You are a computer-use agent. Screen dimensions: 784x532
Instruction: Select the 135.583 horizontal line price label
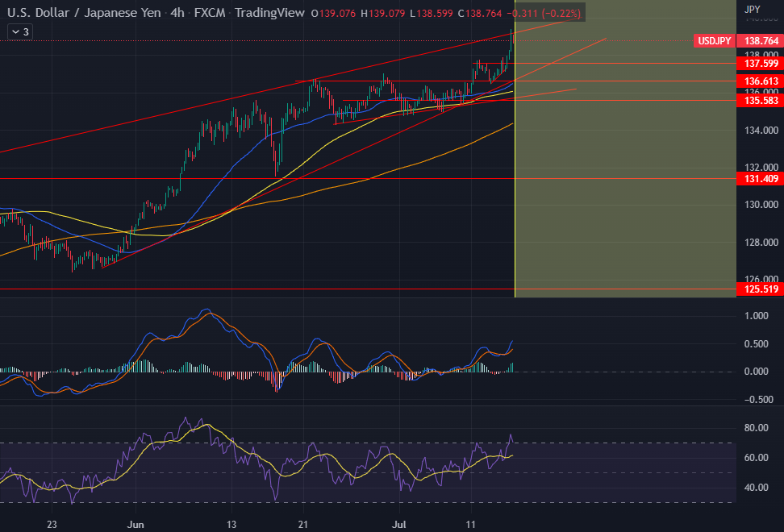(761, 101)
